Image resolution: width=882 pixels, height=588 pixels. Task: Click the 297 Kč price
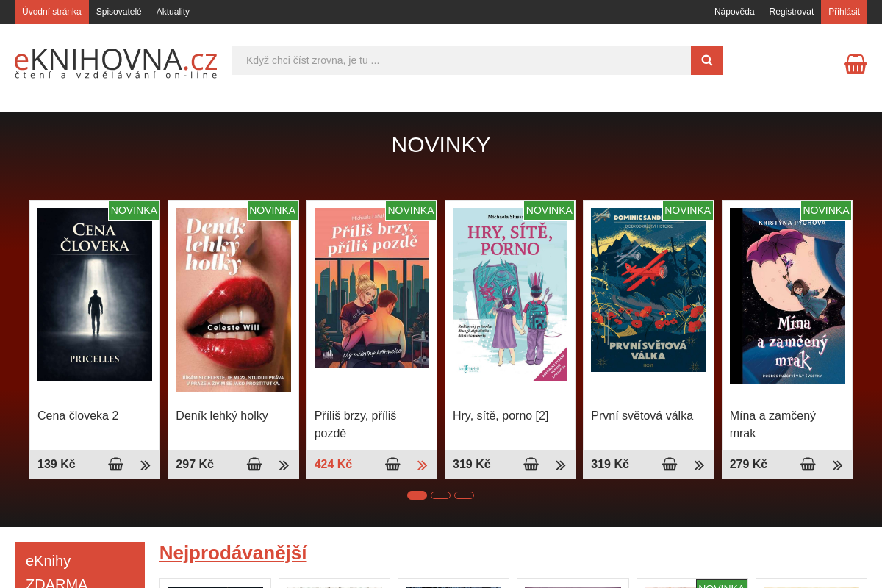[195, 465]
